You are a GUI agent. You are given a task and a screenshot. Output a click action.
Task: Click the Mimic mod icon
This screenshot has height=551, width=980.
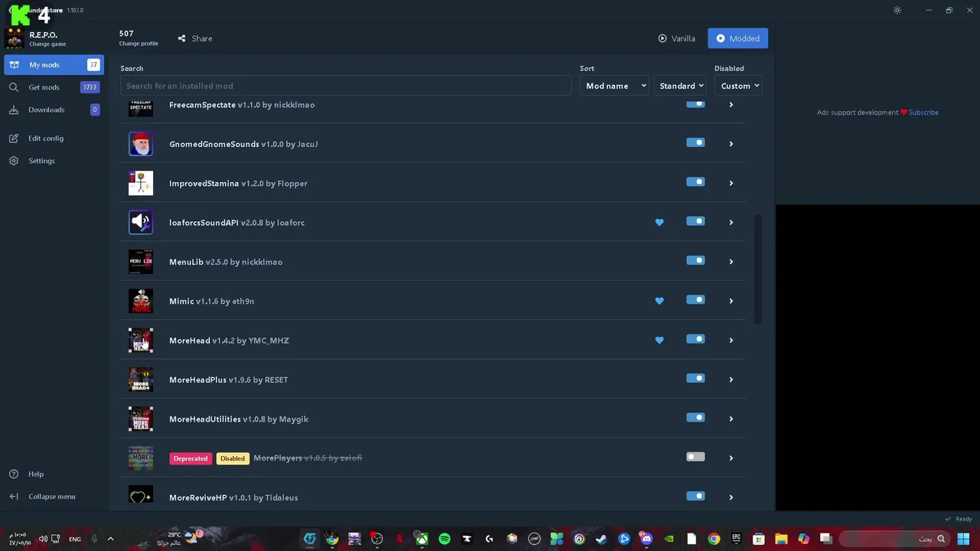(141, 301)
